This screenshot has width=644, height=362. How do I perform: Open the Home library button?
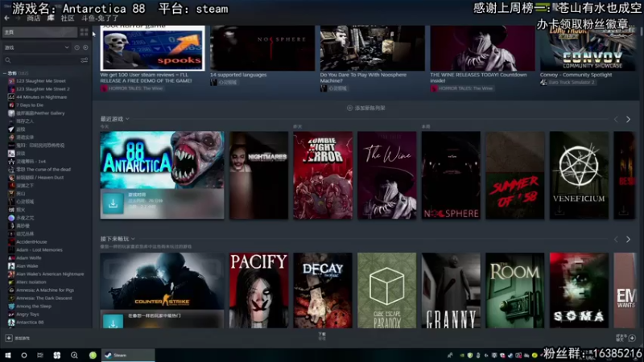coord(39,32)
